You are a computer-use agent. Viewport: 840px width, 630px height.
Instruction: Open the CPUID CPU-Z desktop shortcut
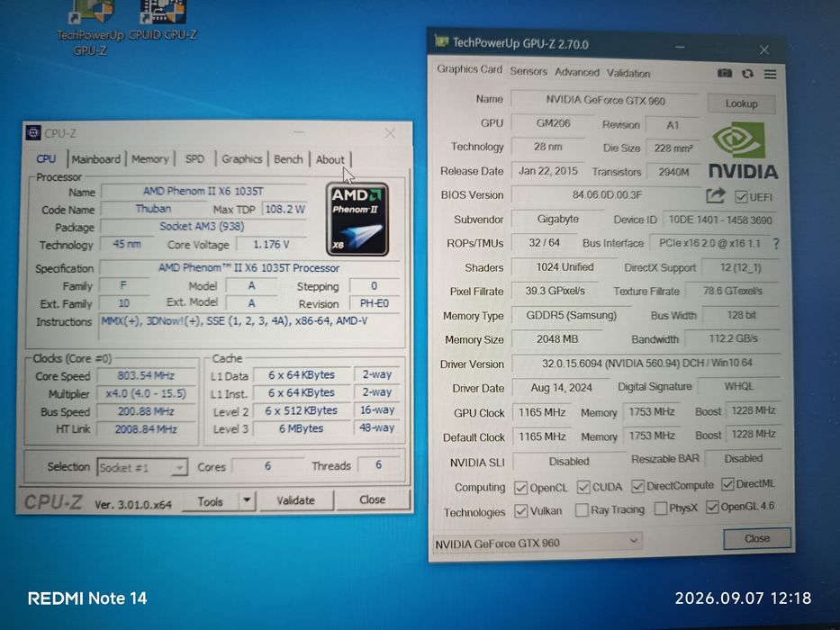point(162,21)
